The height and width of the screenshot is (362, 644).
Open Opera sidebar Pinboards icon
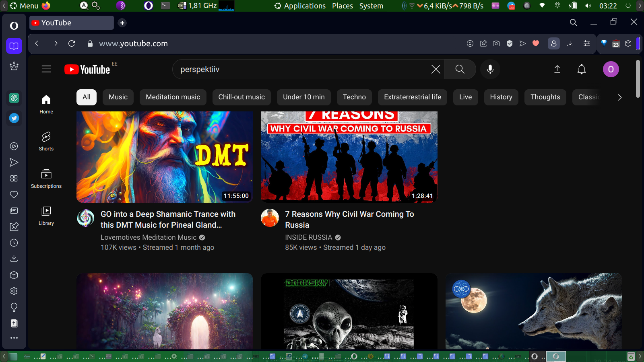coord(14,226)
